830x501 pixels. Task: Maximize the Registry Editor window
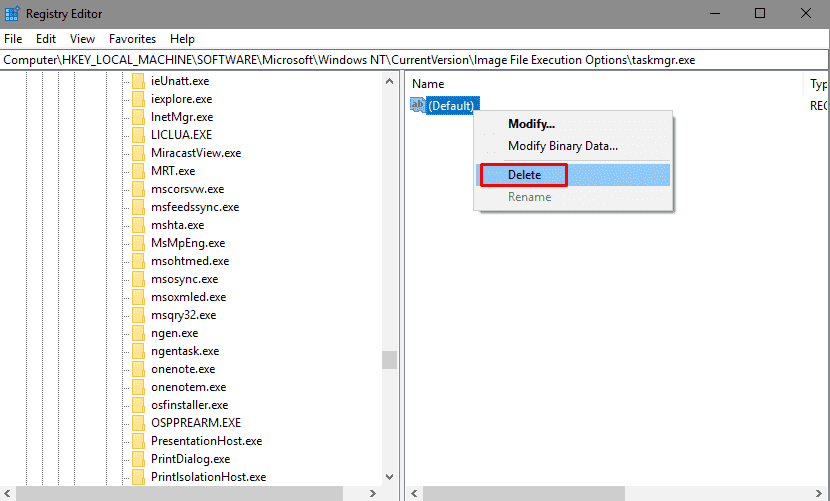click(760, 13)
